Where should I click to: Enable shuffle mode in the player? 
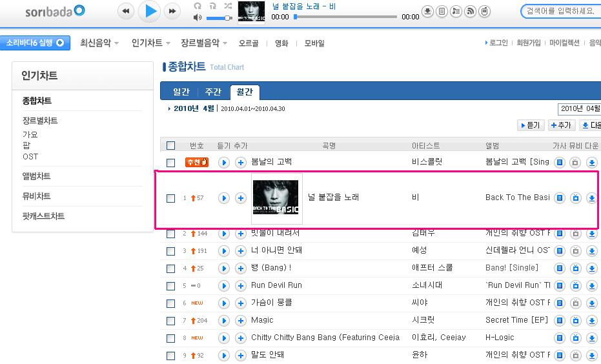coord(228,6)
